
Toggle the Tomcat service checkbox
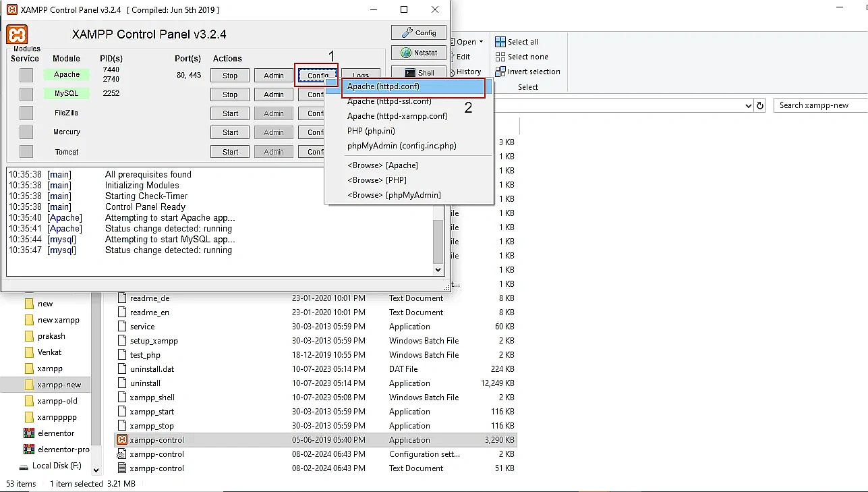26,151
